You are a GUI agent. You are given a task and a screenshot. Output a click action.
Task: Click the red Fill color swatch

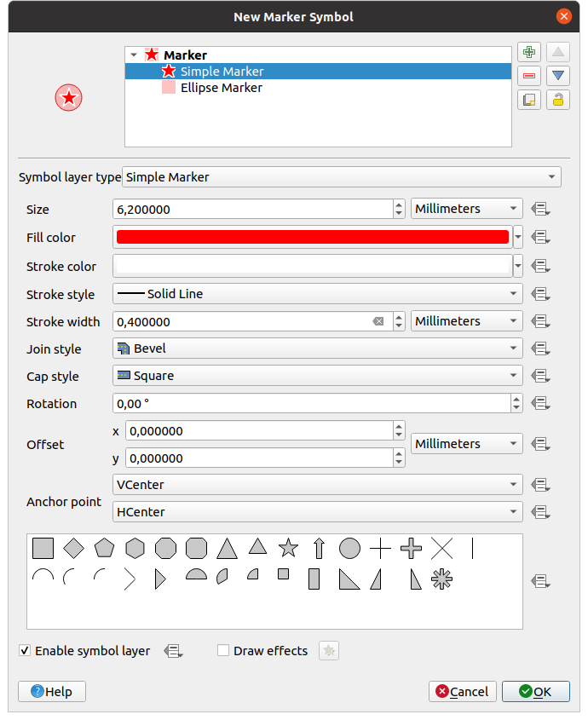tap(312, 238)
